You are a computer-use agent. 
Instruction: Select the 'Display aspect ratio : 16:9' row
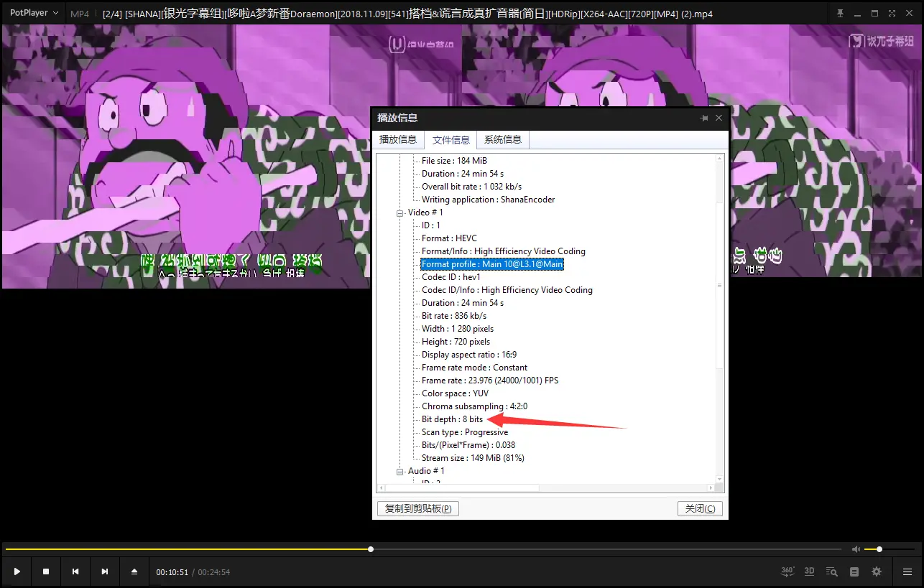pyautogui.click(x=469, y=355)
